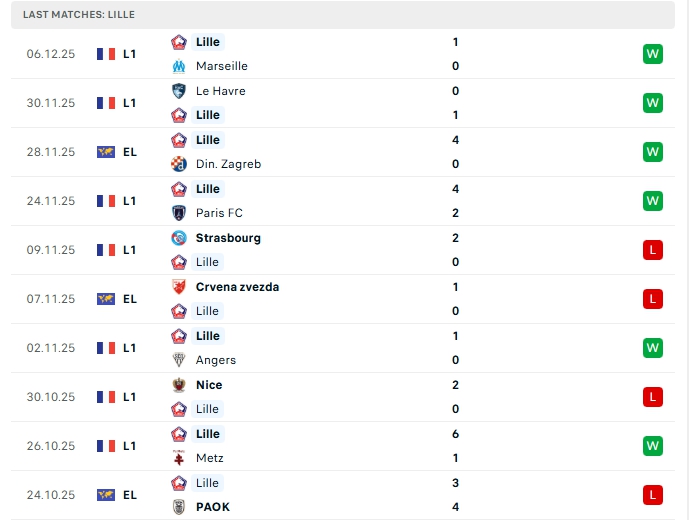Click the Marseille club crest icon
Viewport: 689px width, 520px height.
point(179,66)
